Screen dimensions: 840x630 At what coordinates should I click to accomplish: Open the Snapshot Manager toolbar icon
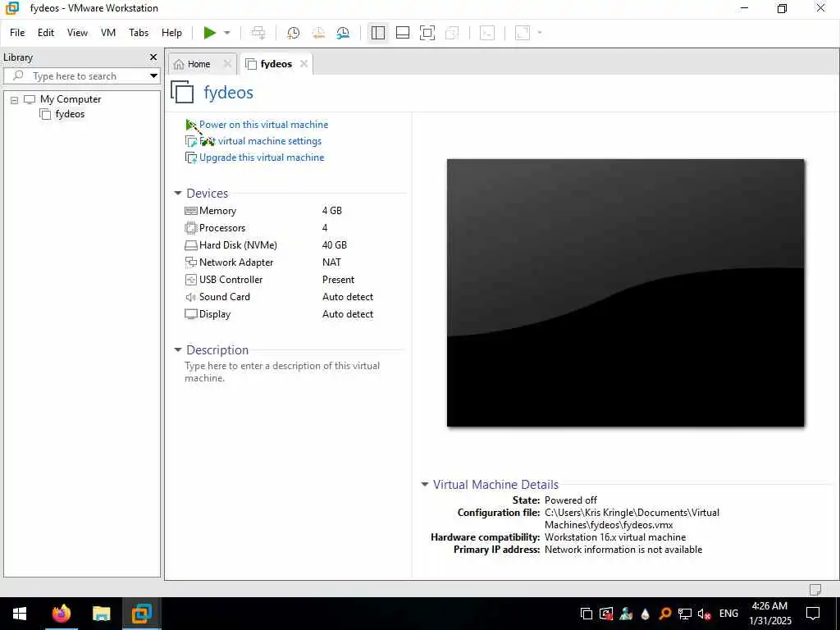click(x=343, y=33)
